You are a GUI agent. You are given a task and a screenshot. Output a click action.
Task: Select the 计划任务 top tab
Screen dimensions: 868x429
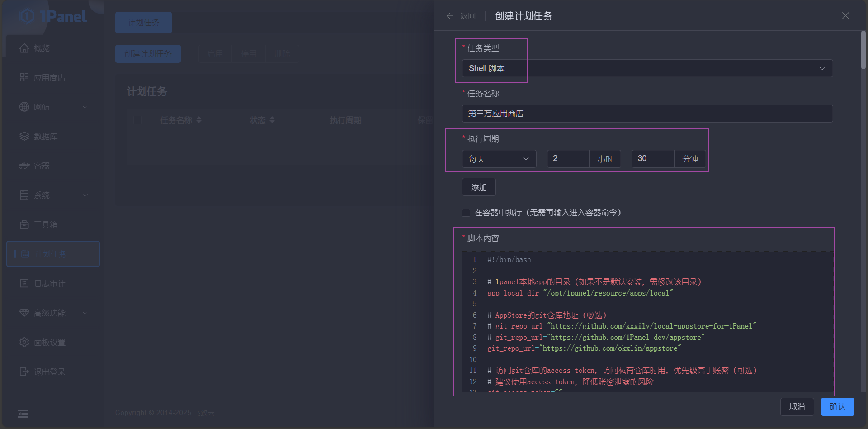pos(143,23)
